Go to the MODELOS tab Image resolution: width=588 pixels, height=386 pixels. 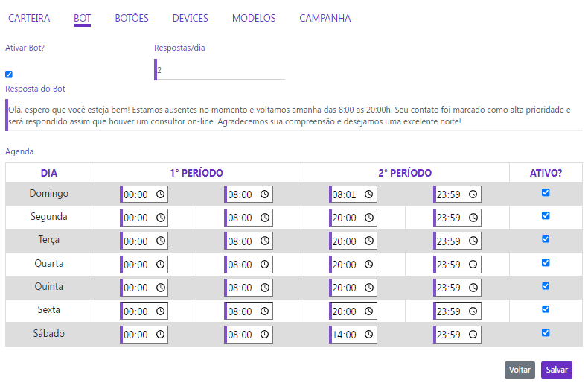[x=254, y=18]
